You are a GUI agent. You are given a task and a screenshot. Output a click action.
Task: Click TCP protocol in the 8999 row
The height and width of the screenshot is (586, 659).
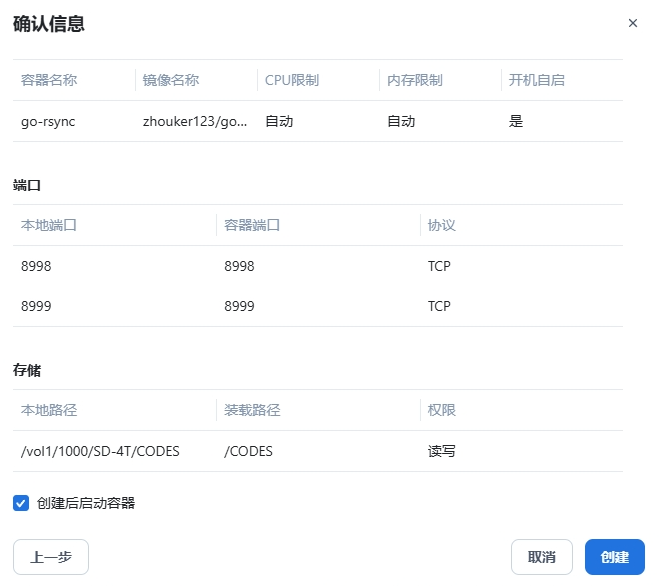click(x=440, y=306)
